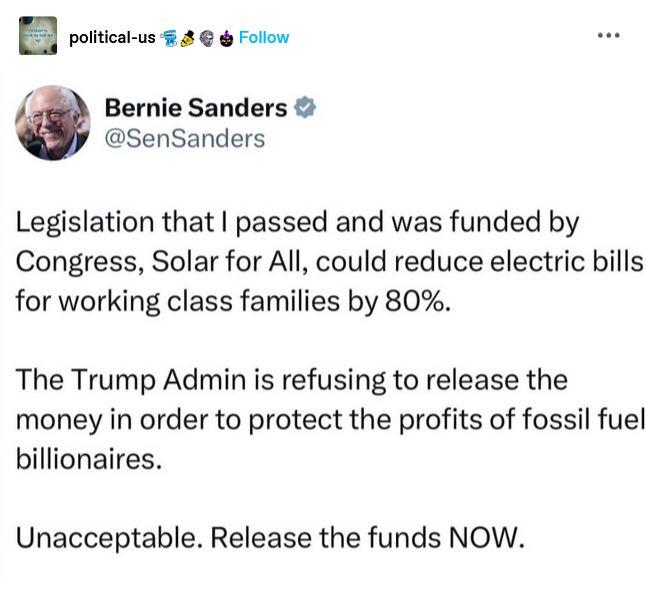Viewport: 646px width, 592px height.
Task: Open Bernie Sanders profile photo
Action: pos(53,123)
